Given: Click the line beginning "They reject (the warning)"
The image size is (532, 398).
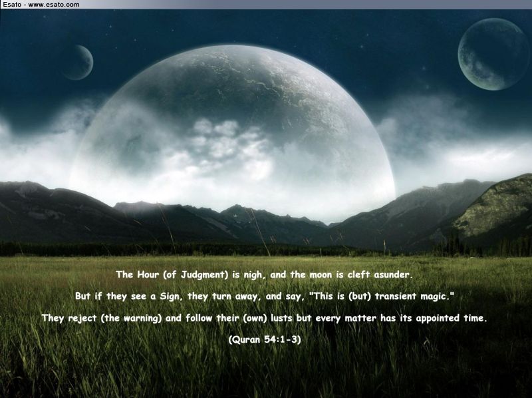Looking at the screenshot, I should pyautogui.click(x=264, y=319).
